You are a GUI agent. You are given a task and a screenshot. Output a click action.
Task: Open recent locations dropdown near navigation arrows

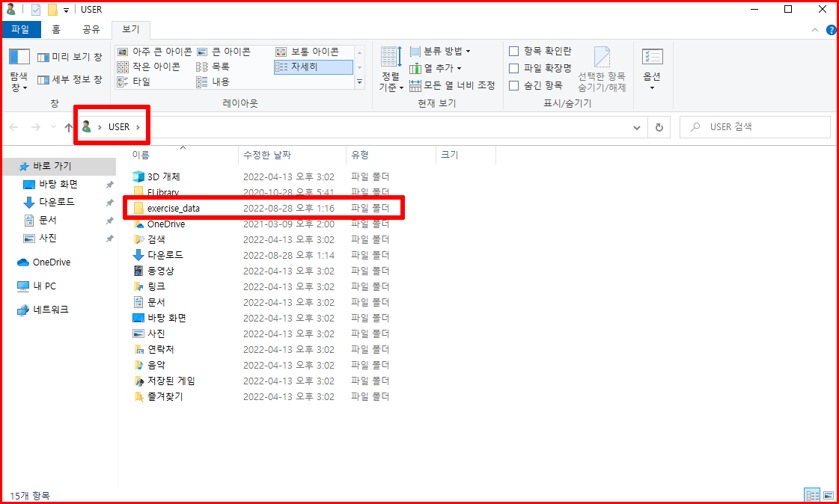click(x=52, y=128)
